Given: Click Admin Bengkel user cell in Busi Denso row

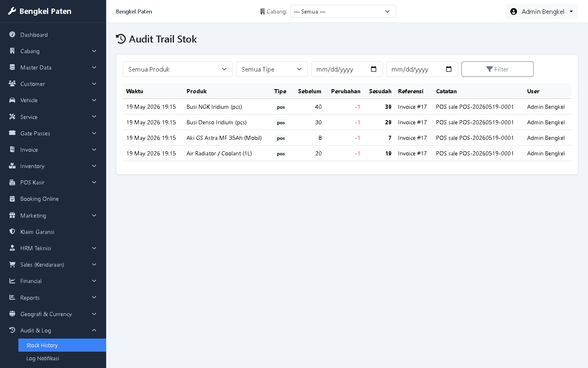Looking at the screenshot, I should click(x=546, y=122).
